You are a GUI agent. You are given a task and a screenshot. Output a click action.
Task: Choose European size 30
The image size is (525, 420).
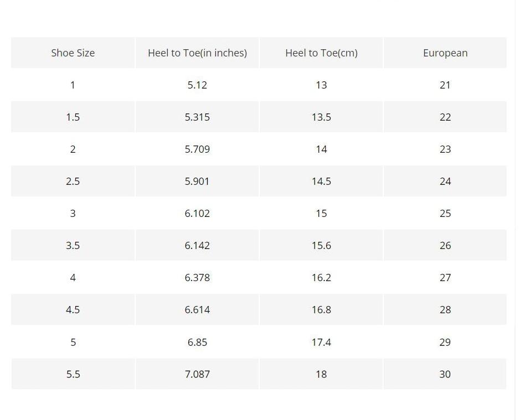click(x=445, y=375)
